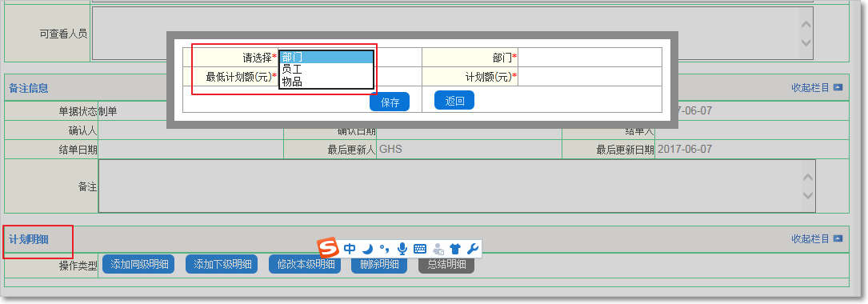
Task: Toggle the punctuation mode icon in Sogou toolbar
Action: 385,249
